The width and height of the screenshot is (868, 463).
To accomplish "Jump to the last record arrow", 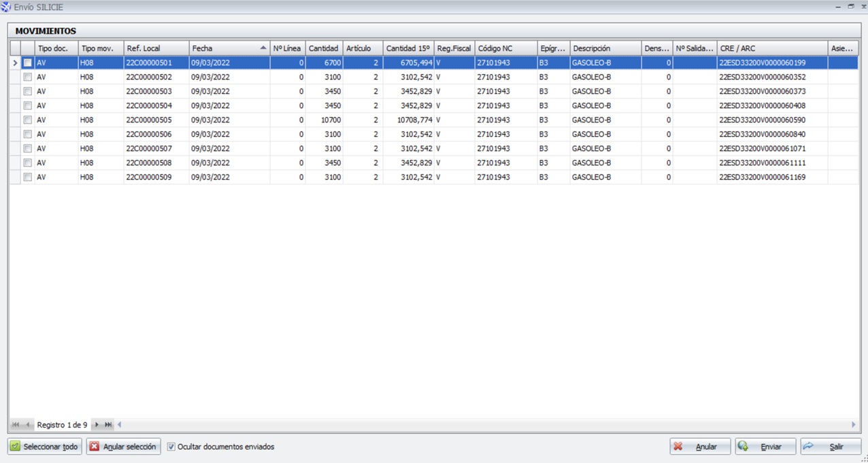I will 108,425.
